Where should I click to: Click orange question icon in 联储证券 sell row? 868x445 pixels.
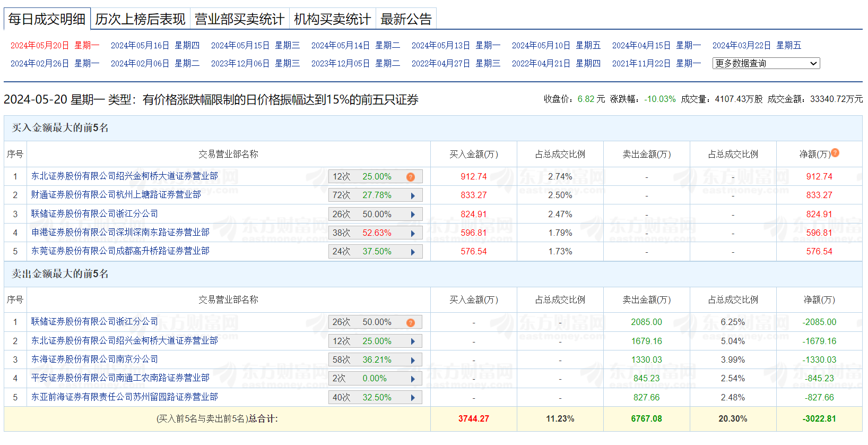(411, 323)
